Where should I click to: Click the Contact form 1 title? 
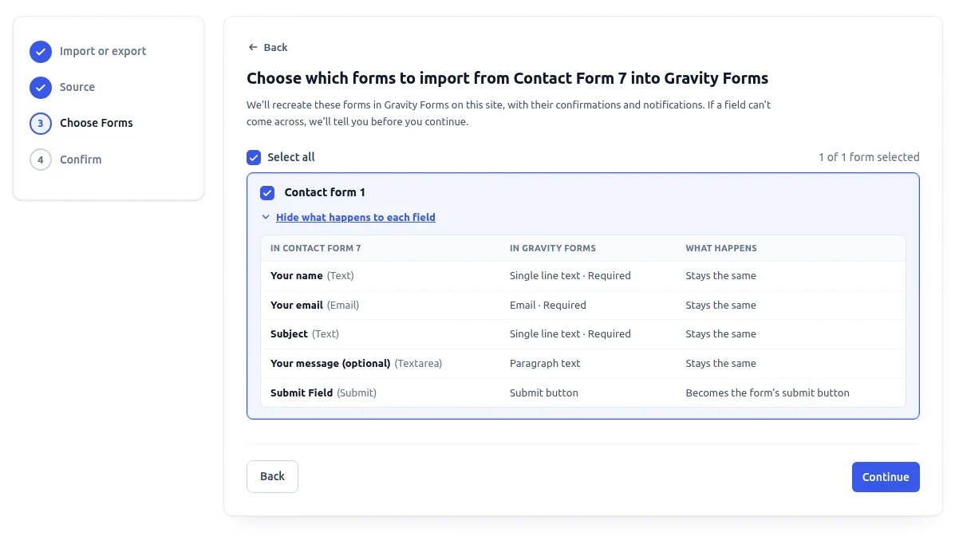(x=325, y=192)
